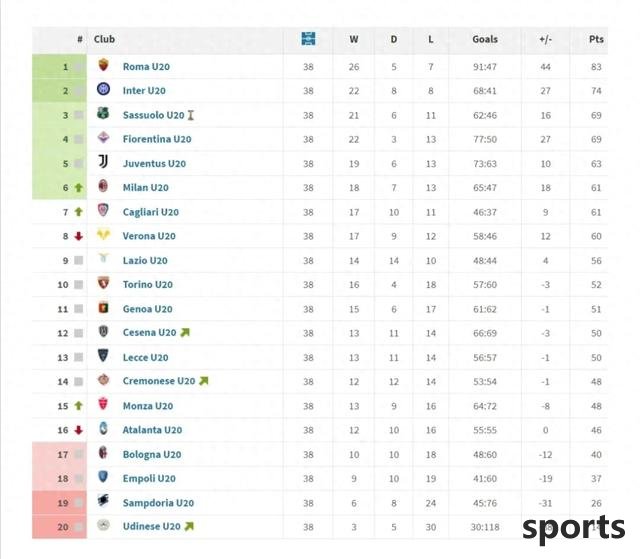640x559 pixels.
Task: Open the Cagliari U20 club link
Action: [x=151, y=212]
